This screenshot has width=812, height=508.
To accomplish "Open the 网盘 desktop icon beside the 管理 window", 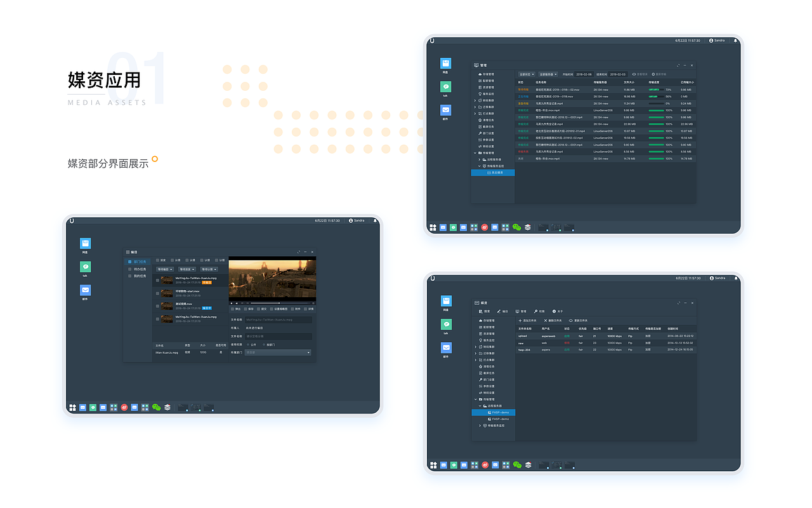I will pyautogui.click(x=446, y=63).
